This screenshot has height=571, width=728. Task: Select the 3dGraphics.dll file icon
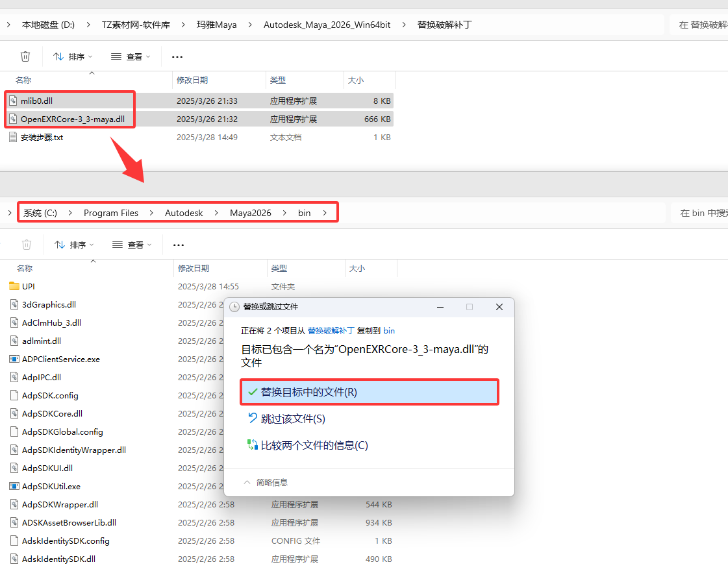pos(14,304)
